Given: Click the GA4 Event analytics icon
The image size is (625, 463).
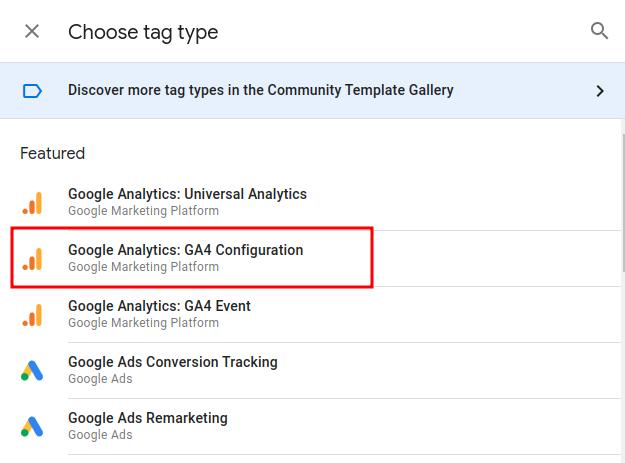Looking at the screenshot, I should [x=32, y=315].
